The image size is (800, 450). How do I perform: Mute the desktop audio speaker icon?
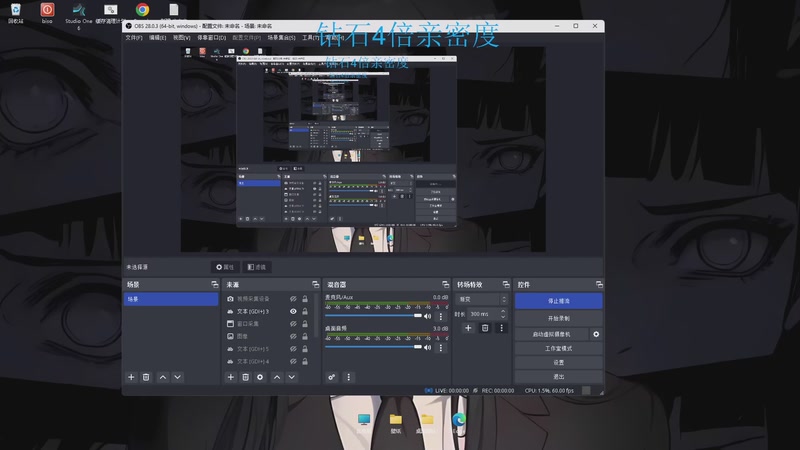pyautogui.click(x=428, y=347)
